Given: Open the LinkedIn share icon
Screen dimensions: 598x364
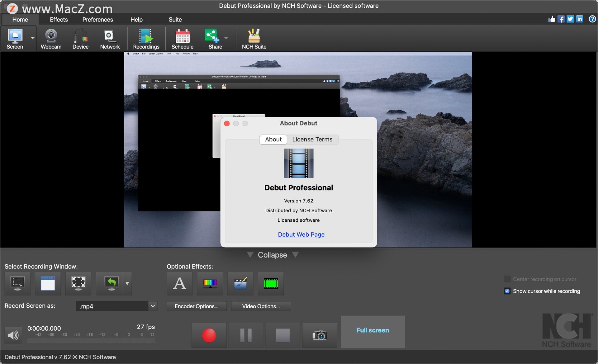Looking at the screenshot, I should (x=580, y=19).
